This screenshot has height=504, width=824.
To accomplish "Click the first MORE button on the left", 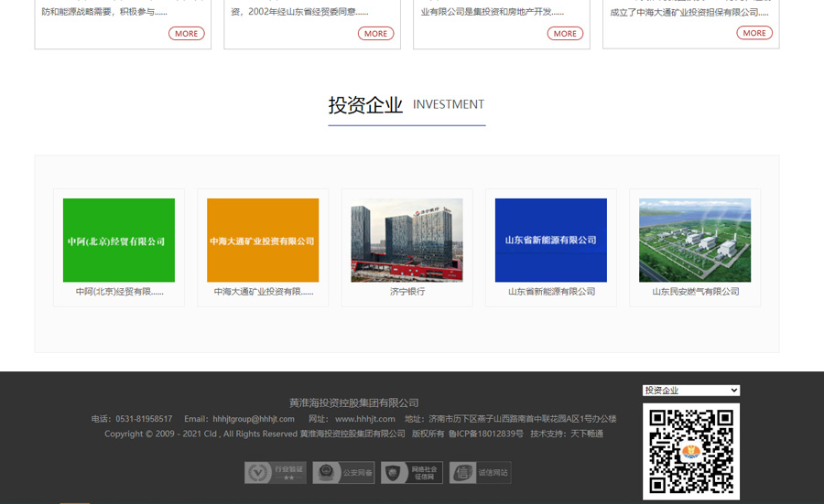I will (186, 34).
